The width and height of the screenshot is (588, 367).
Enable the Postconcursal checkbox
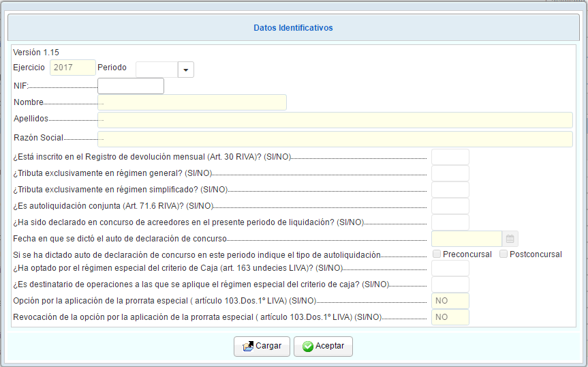click(x=504, y=254)
